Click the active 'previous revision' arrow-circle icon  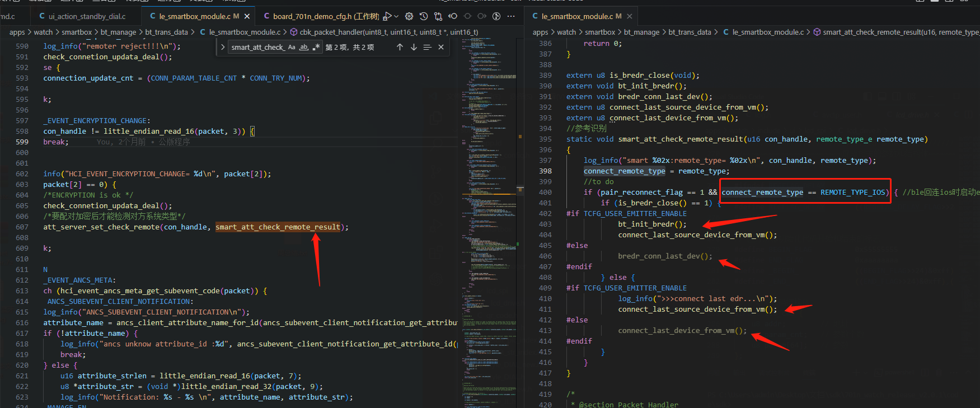(x=453, y=16)
